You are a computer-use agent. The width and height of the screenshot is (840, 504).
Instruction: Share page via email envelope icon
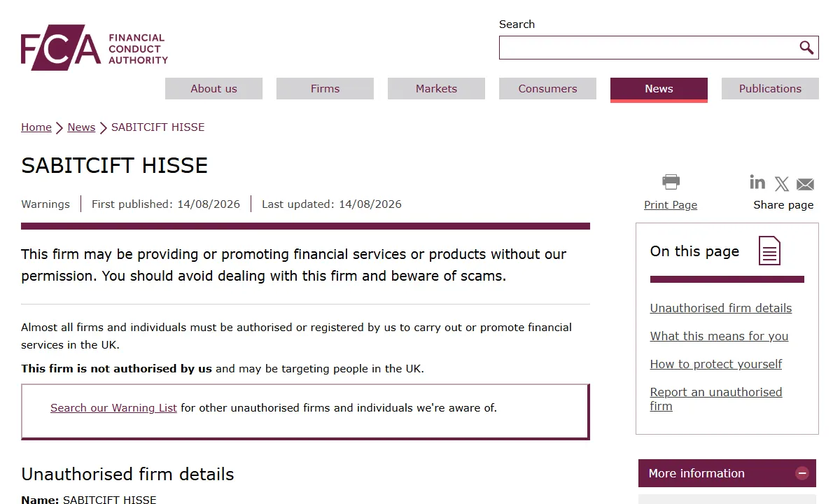coord(805,184)
